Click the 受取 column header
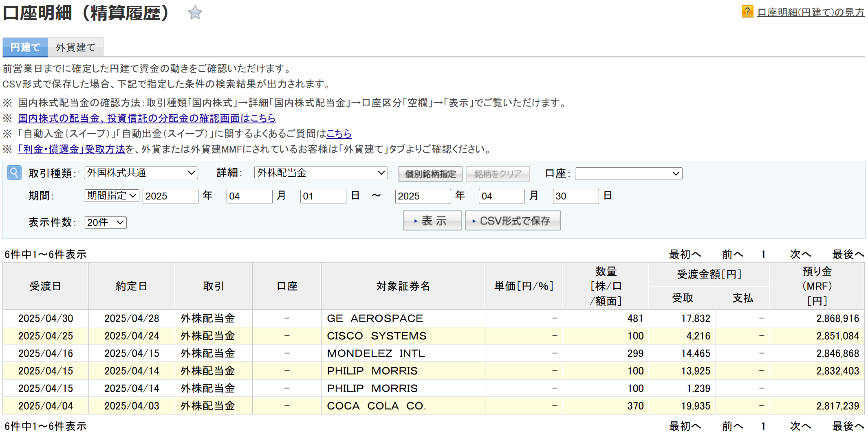 pyautogui.click(x=682, y=298)
